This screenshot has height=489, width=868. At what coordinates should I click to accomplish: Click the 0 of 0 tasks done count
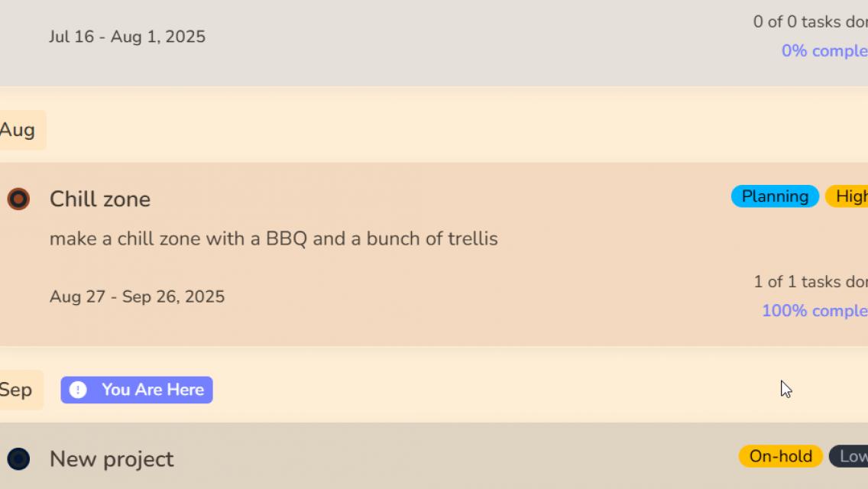click(810, 22)
